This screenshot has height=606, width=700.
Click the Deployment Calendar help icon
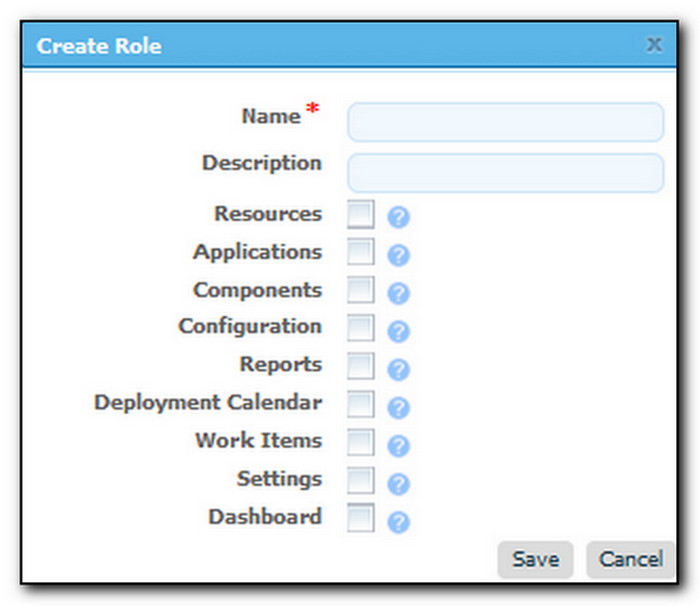coord(399,408)
